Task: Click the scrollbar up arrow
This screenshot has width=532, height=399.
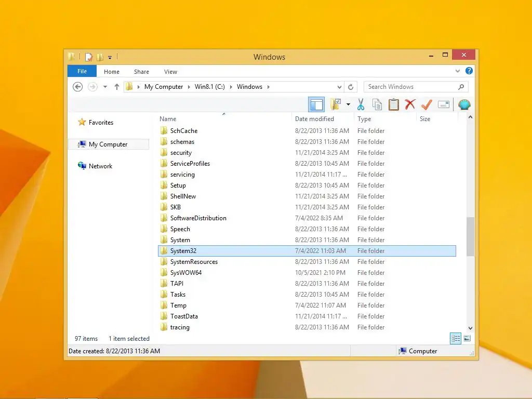Action: coord(470,117)
